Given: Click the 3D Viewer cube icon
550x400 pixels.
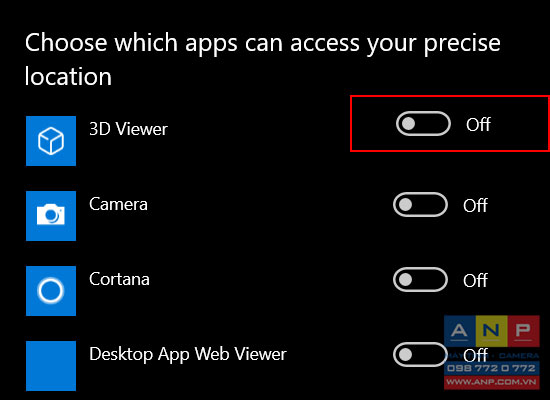Looking at the screenshot, I should (x=51, y=141).
